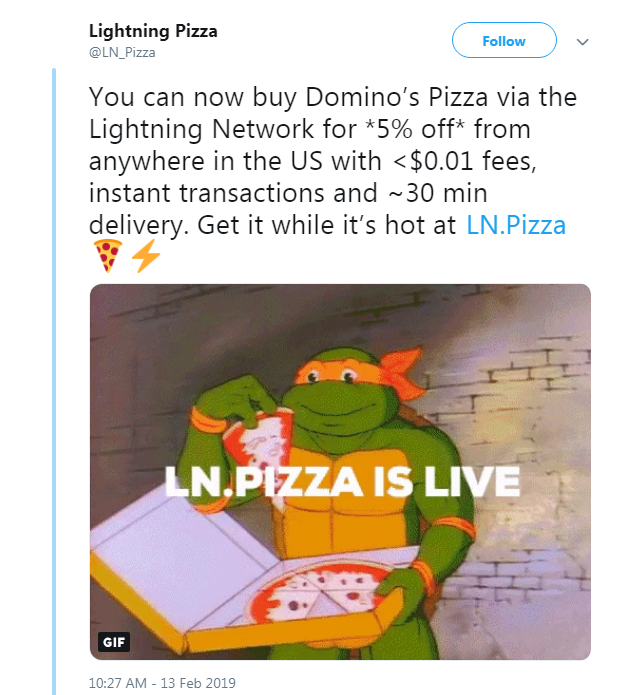
Task: Click the GIF badge on the image
Action: click(x=113, y=640)
